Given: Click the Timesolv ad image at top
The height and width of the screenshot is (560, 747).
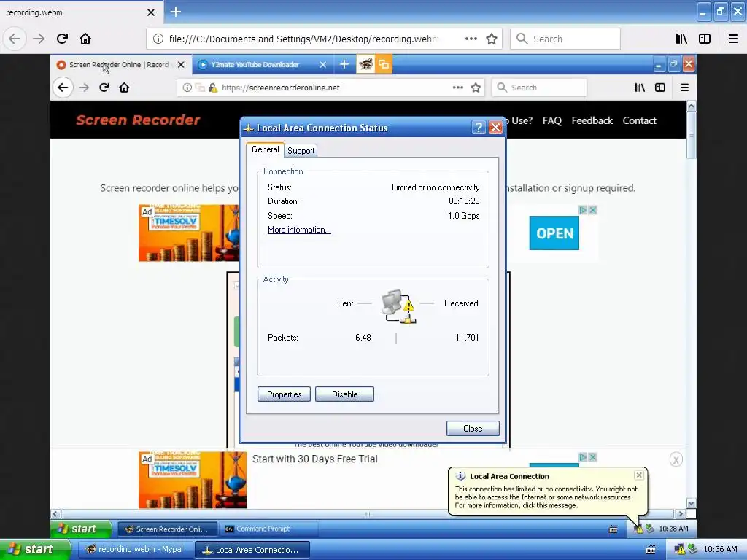Looking at the screenshot, I should (x=189, y=233).
